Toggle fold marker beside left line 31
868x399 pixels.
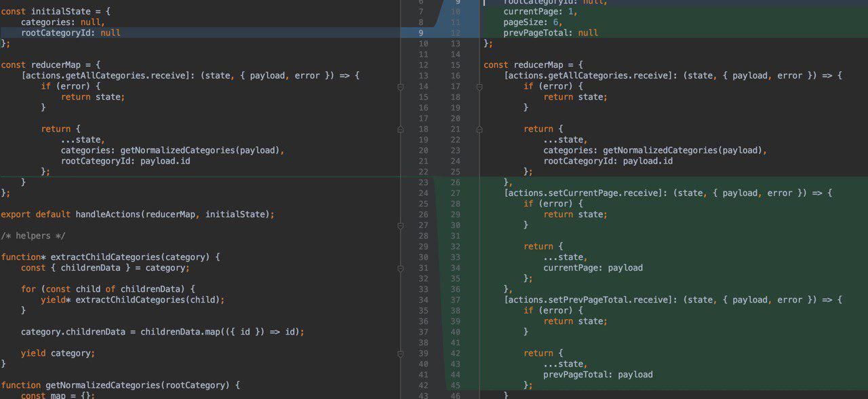[400, 268]
